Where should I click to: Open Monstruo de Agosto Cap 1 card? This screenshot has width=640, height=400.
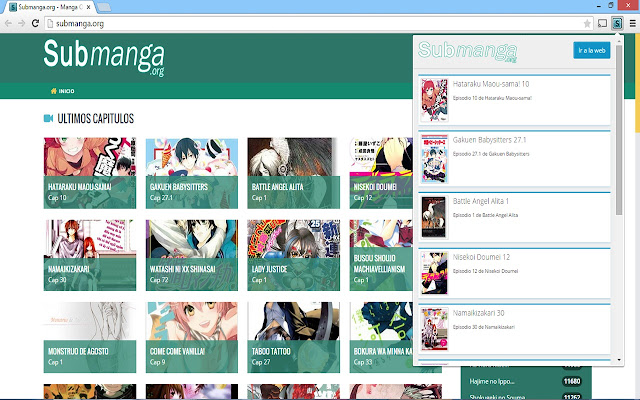click(x=90, y=337)
